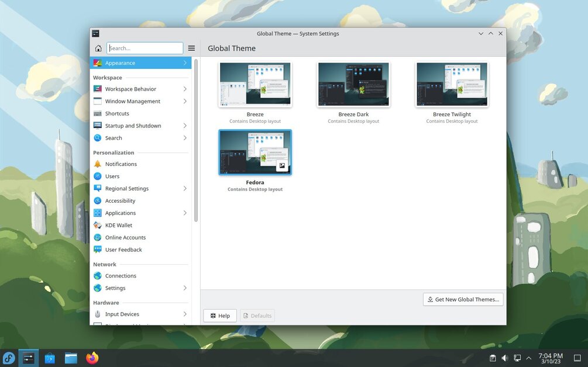Launch Dolphin file manager from taskbar
588x367 pixels.
(70, 358)
